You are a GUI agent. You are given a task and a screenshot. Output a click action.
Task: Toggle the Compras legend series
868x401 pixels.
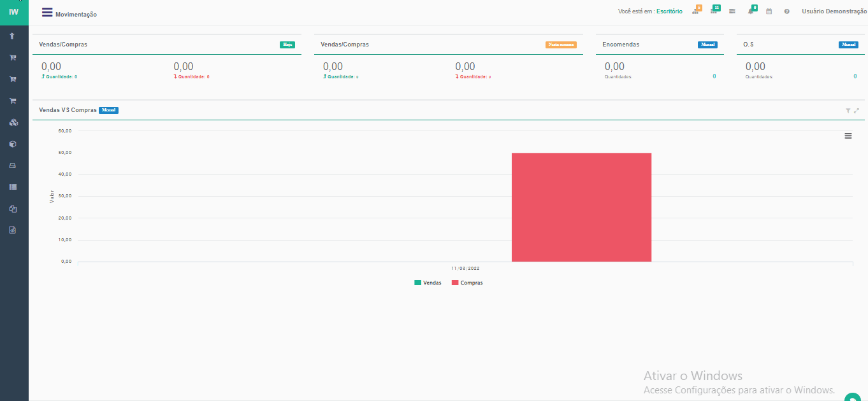467,283
